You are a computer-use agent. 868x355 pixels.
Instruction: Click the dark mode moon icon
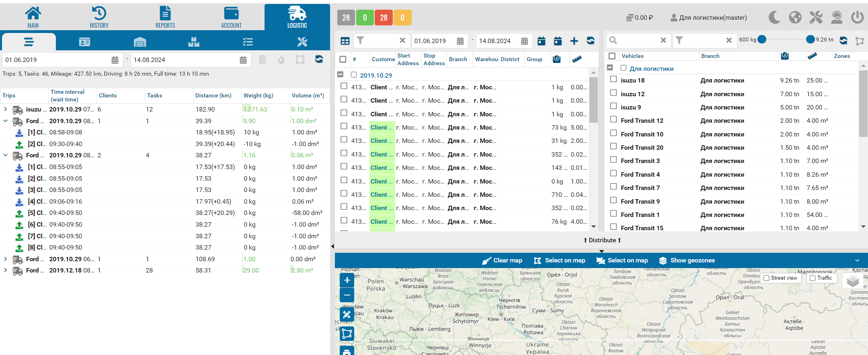(x=774, y=17)
